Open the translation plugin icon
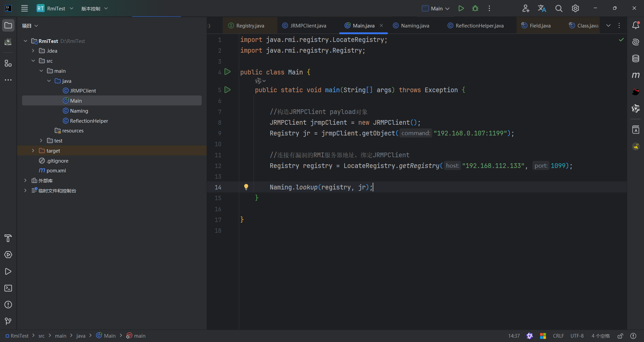The image size is (644, 342). coord(542,8)
